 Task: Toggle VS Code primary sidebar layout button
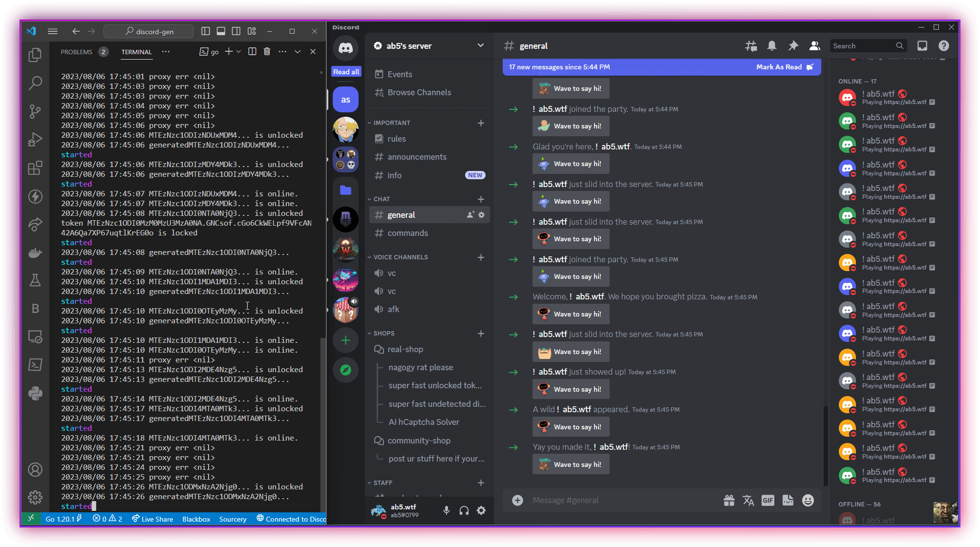(x=206, y=31)
